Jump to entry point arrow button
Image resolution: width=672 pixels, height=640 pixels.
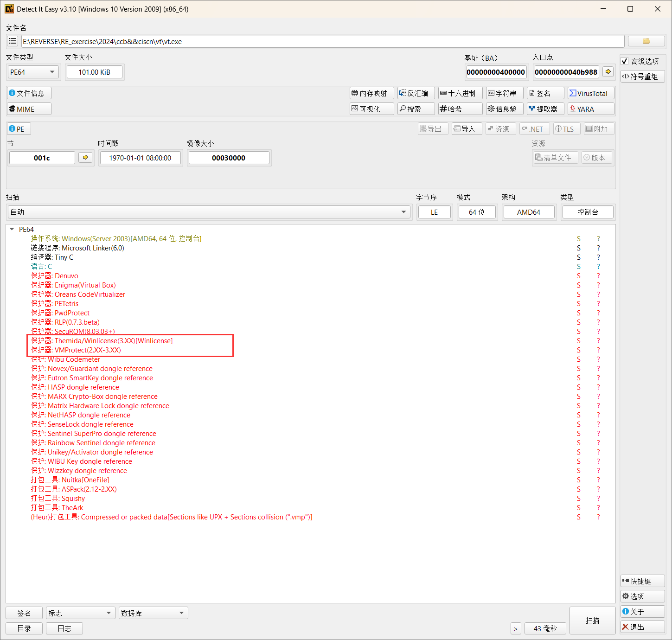608,72
